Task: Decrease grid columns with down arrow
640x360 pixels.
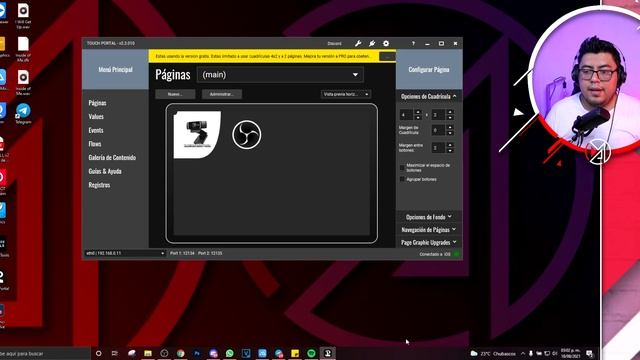Action: point(418,118)
